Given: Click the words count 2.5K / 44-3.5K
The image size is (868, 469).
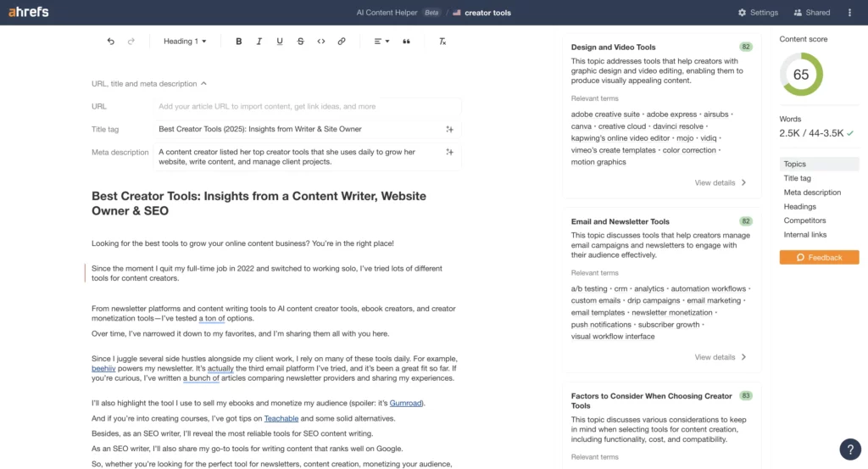Looking at the screenshot, I should tap(811, 133).
